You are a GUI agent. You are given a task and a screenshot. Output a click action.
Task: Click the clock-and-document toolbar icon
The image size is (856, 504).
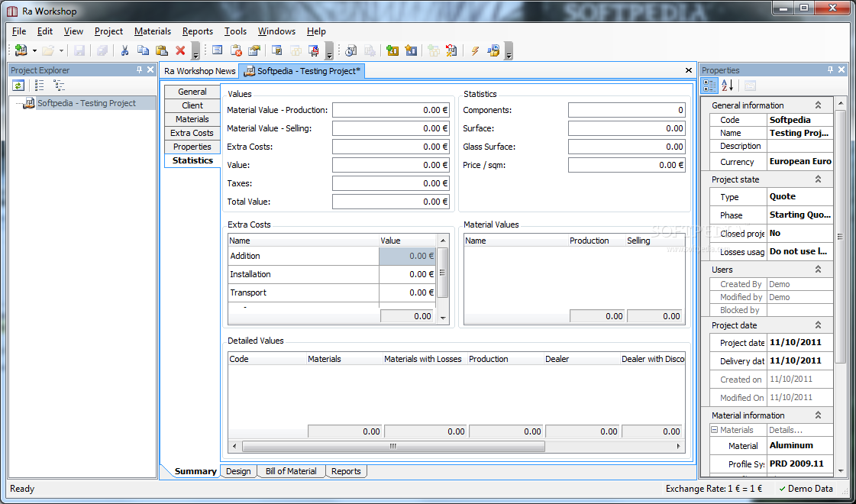coord(351,51)
